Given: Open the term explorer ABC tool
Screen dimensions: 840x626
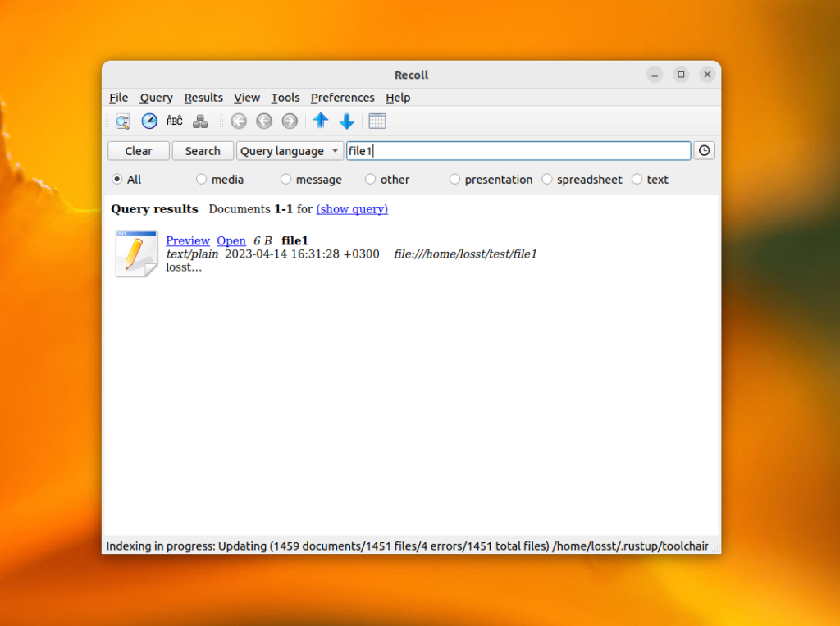Looking at the screenshot, I should 174,121.
